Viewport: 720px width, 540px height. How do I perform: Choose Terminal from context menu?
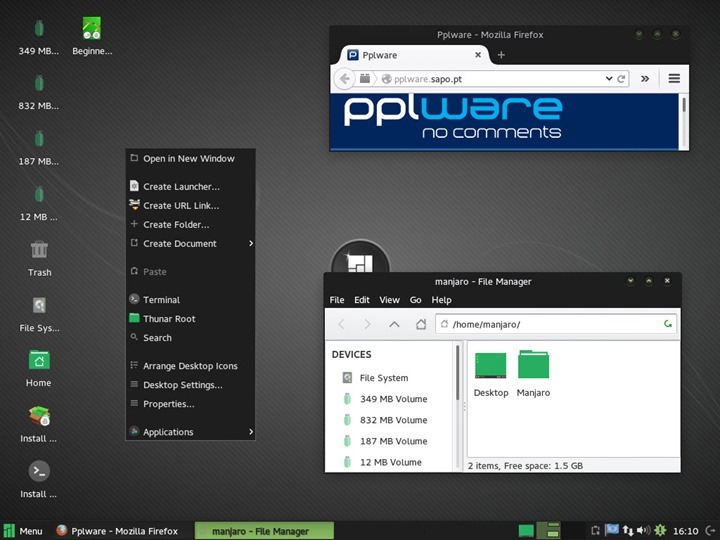[x=190, y=300]
